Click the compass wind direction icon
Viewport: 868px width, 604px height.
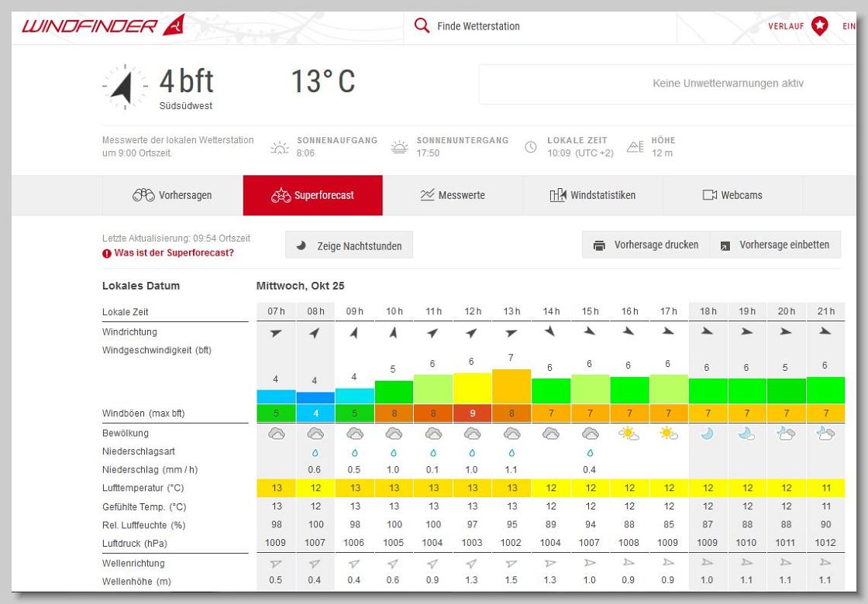coord(125,86)
